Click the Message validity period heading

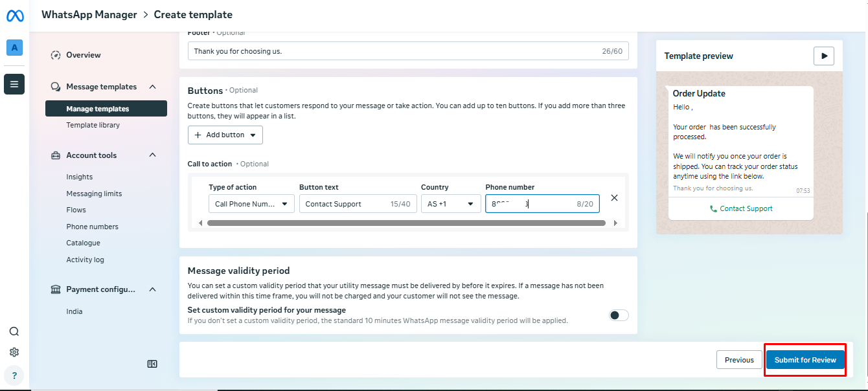click(238, 271)
